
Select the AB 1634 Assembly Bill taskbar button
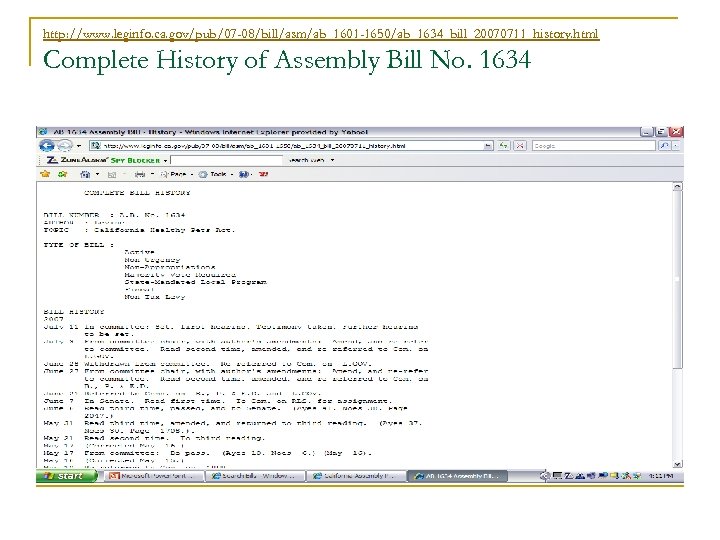click(458, 476)
